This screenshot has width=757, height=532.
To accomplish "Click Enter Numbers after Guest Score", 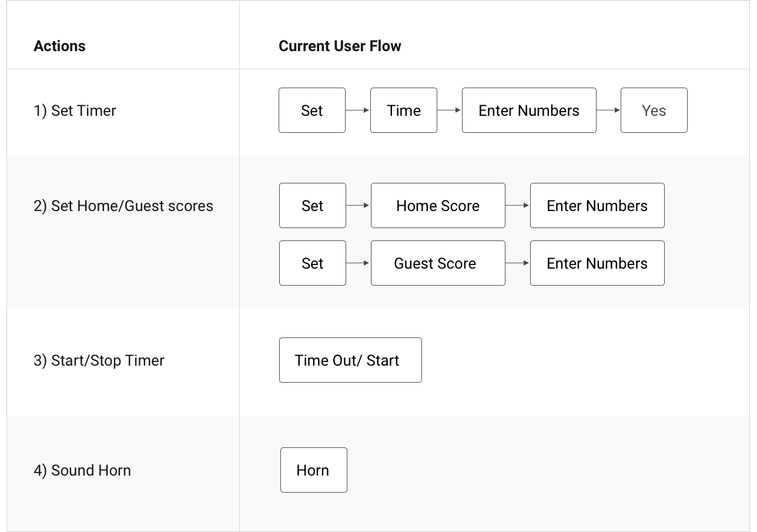I will 597,263.
